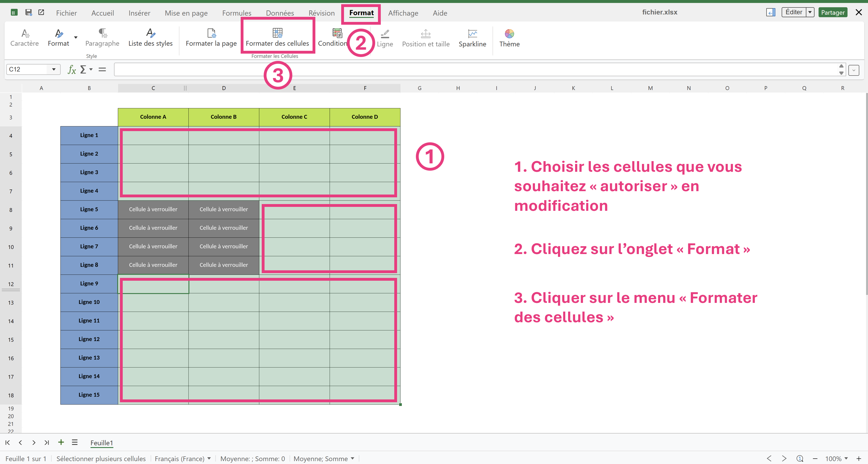Expand the Format style dropdown arrow
Viewport: 868px width, 464px height.
coord(76,37)
